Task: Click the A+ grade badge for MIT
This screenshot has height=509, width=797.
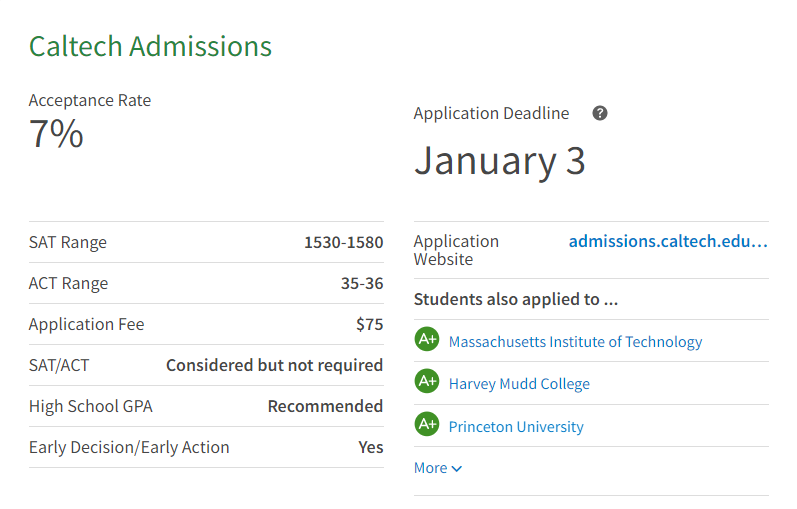Action: [x=427, y=340]
